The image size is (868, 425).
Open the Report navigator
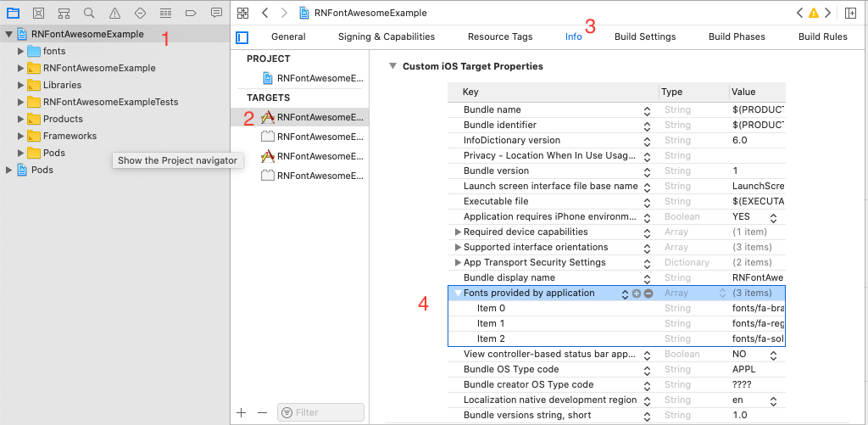pos(216,13)
